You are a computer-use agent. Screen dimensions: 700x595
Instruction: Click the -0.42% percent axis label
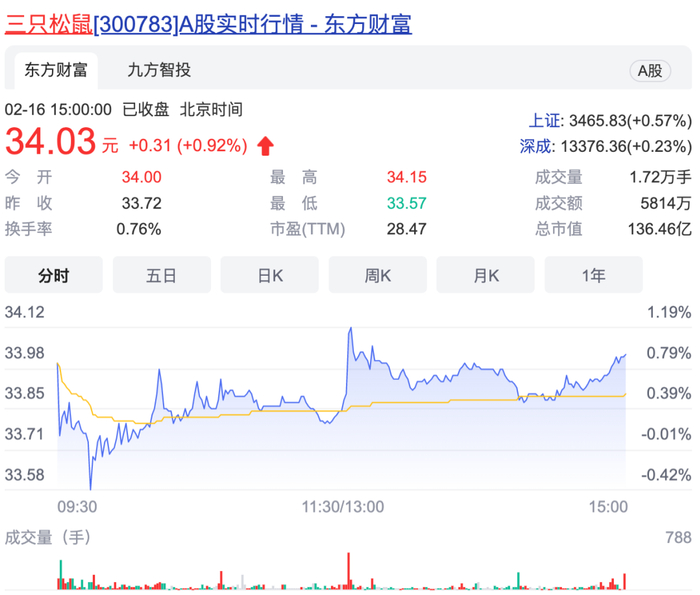point(666,475)
